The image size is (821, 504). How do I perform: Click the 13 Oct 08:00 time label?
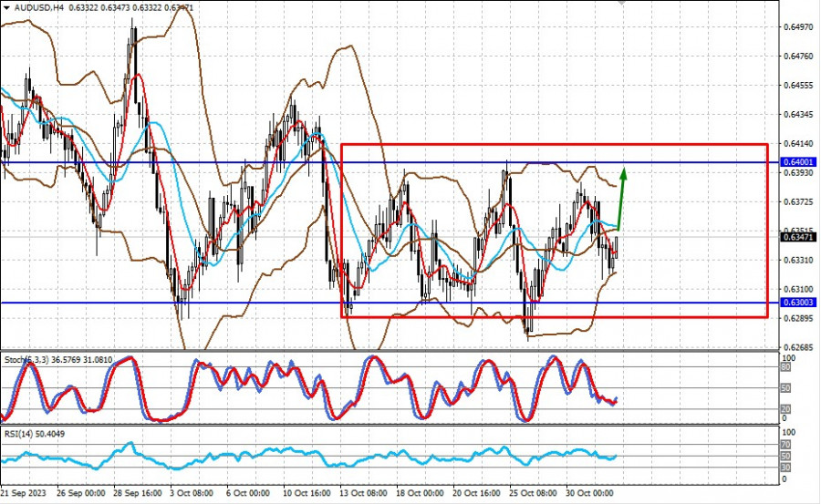[x=363, y=494]
